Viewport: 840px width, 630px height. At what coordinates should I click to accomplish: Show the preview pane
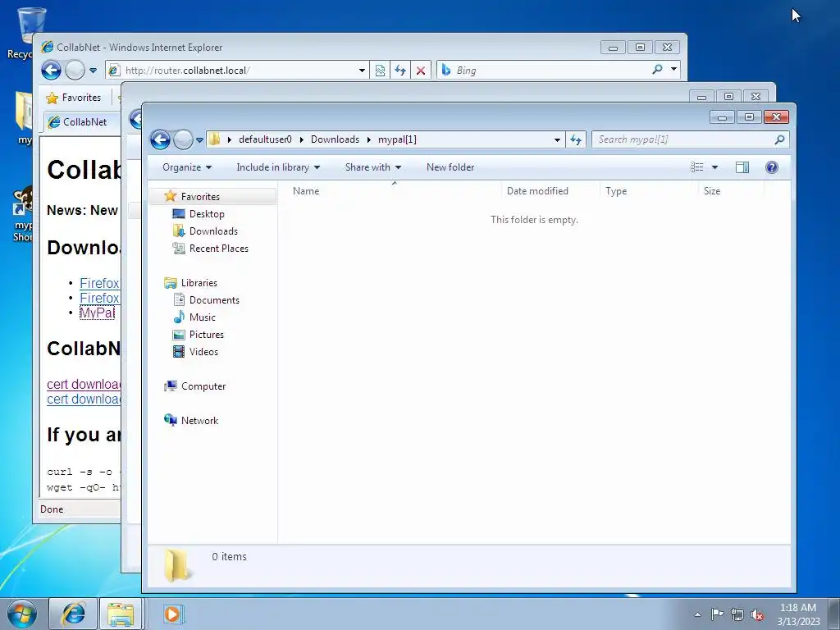click(742, 167)
